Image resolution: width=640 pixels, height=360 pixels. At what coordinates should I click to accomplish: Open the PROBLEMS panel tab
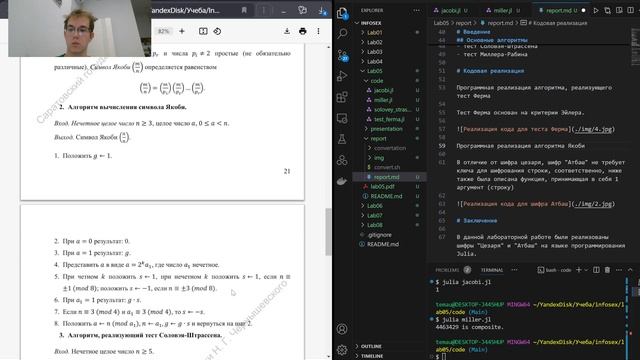click(447, 270)
